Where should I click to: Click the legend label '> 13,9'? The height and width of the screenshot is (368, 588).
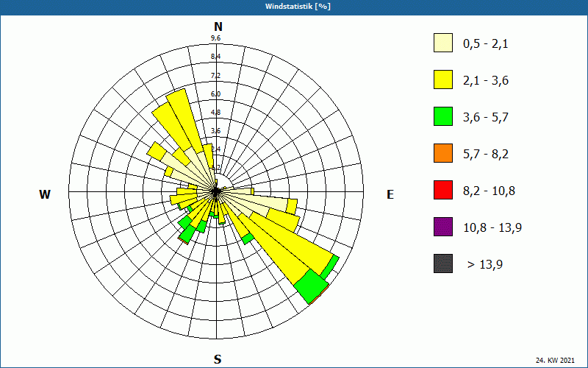click(x=485, y=265)
